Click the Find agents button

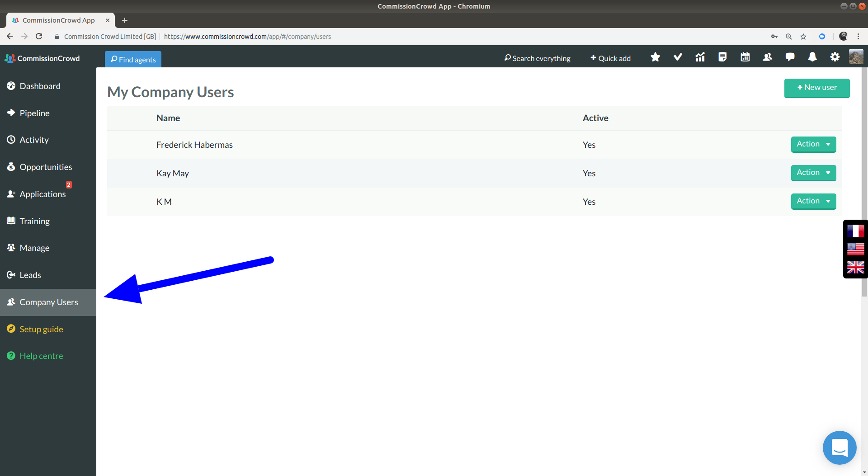[x=133, y=59]
